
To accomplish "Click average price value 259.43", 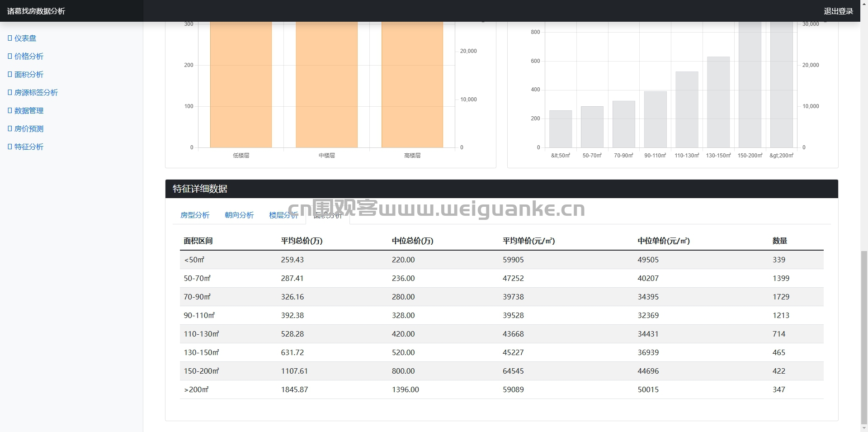I will (292, 260).
